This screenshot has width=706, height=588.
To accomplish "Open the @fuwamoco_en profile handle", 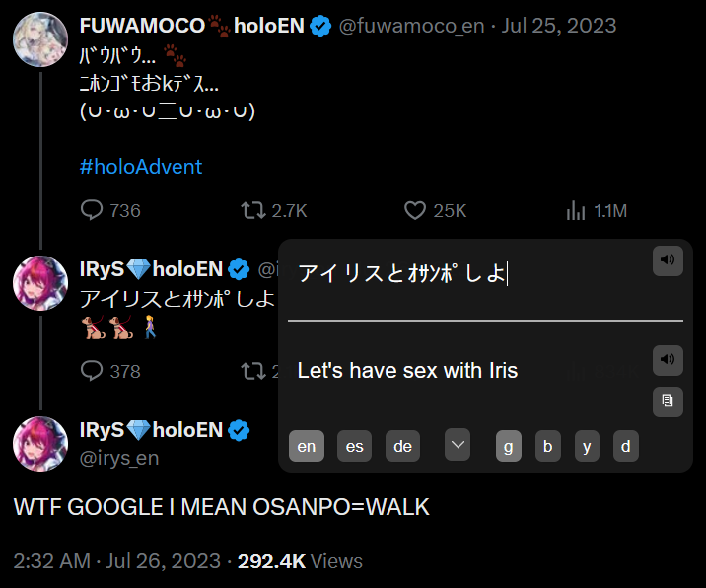I will click(x=414, y=26).
